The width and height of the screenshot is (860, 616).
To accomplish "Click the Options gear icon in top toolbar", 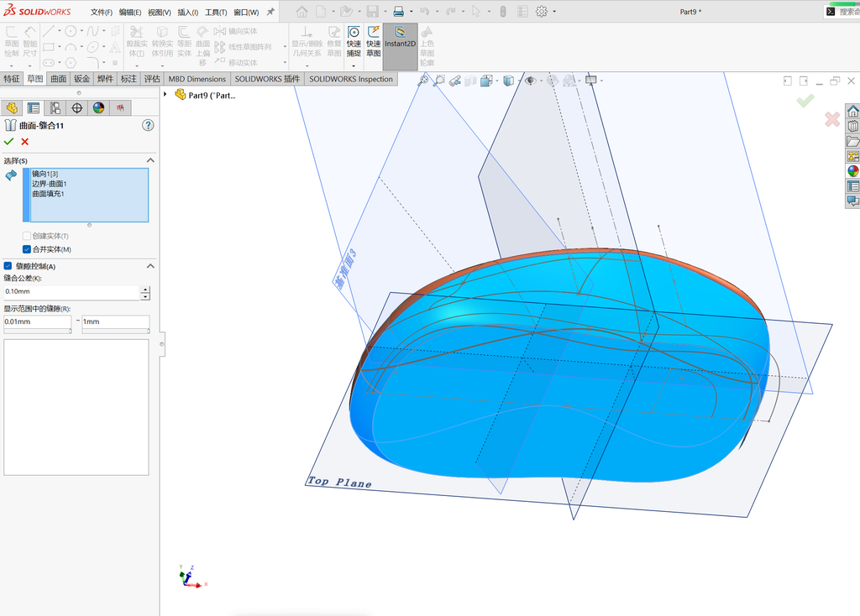I will pyautogui.click(x=542, y=12).
